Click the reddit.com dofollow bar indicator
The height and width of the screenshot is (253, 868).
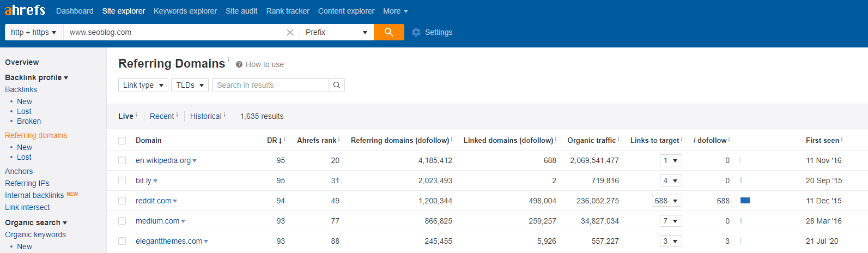(745, 201)
